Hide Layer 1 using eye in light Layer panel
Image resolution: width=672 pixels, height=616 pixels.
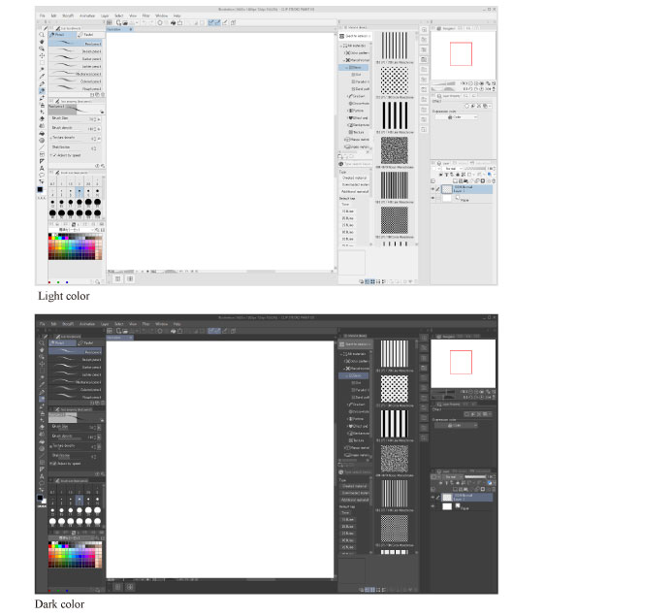[x=432, y=189]
